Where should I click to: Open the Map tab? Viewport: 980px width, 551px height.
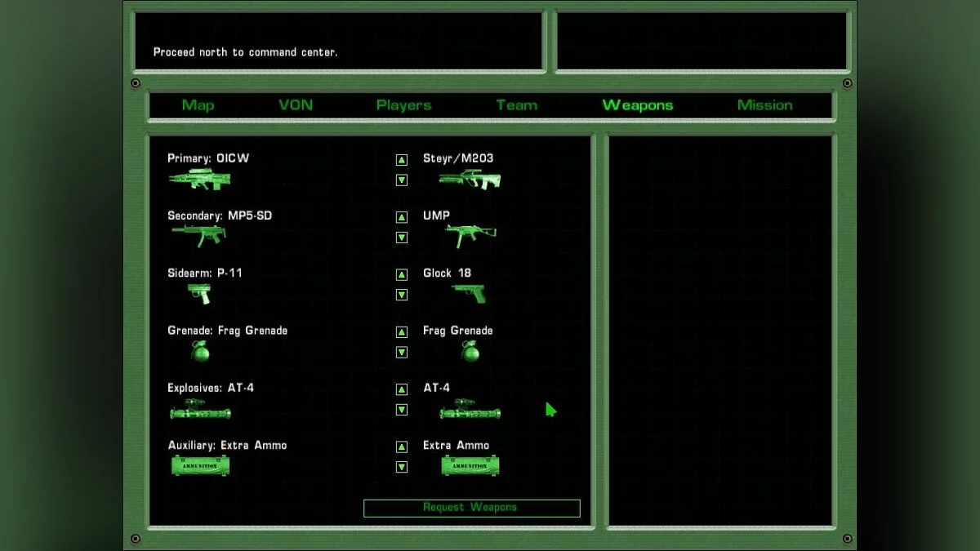tap(198, 105)
